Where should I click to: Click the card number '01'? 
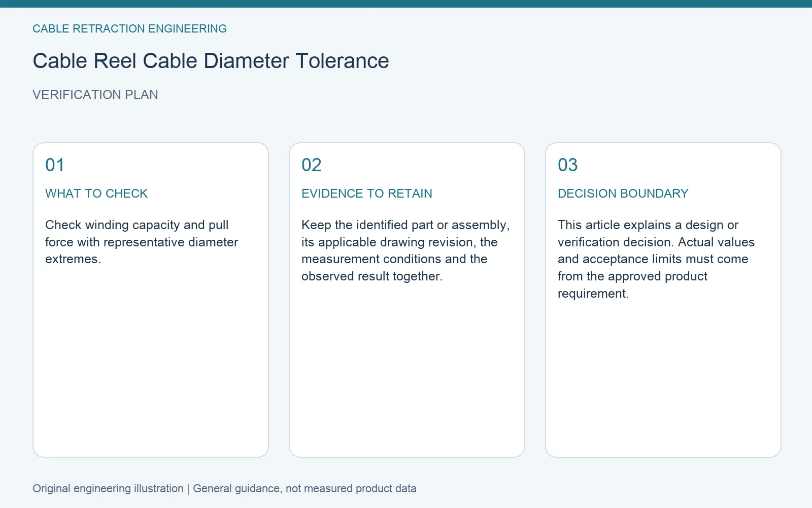click(x=55, y=165)
